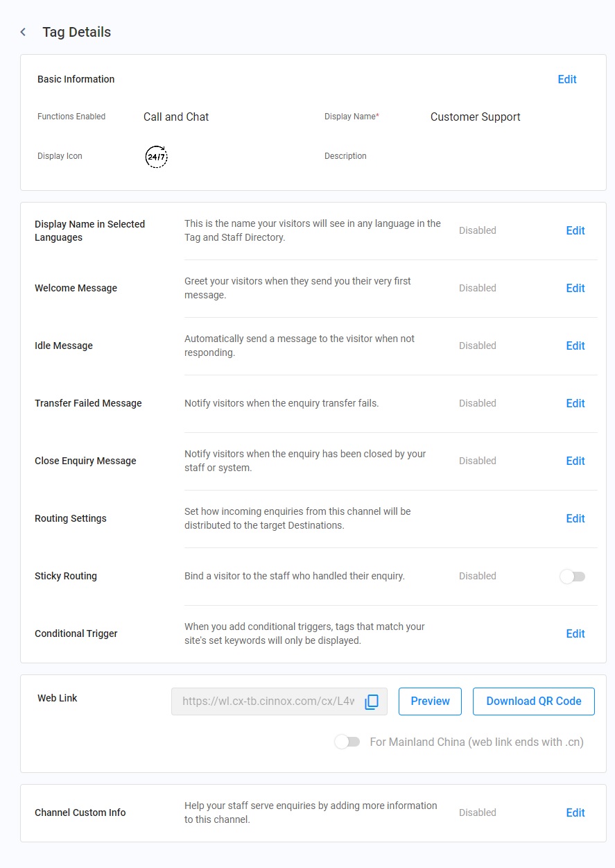Viewport: 615px width, 868px height.
Task: Download the QR Code
Action: click(x=534, y=701)
